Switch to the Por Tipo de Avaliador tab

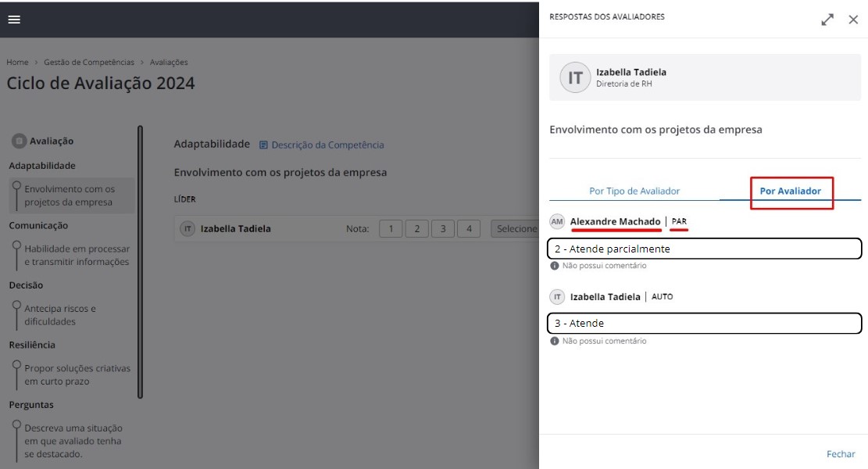coord(632,190)
